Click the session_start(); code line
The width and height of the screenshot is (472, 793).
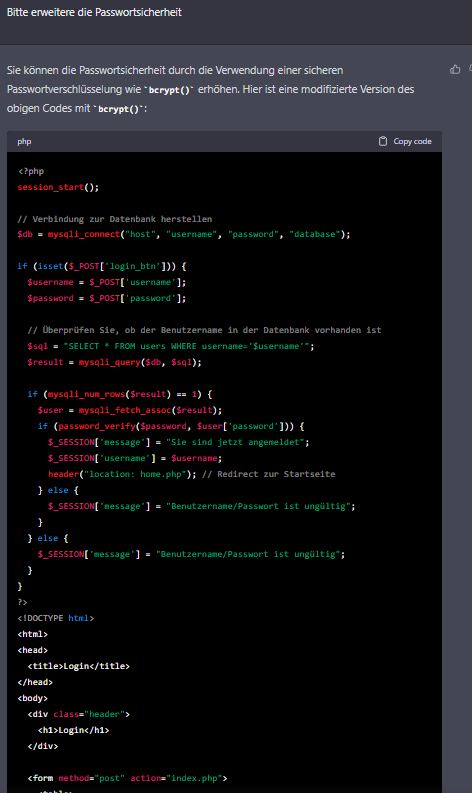coord(58,187)
